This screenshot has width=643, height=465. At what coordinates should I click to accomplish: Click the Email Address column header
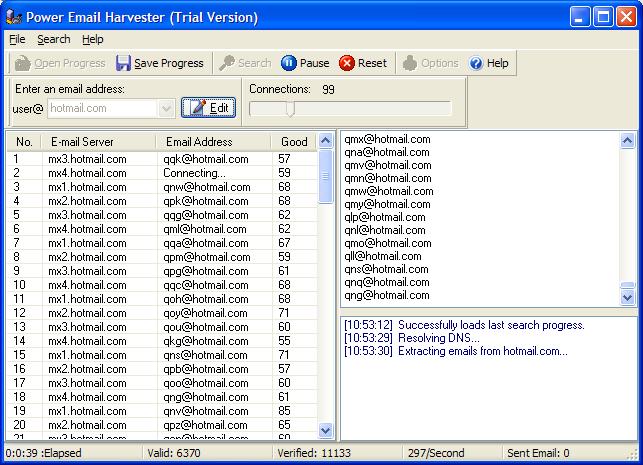pyautogui.click(x=199, y=142)
